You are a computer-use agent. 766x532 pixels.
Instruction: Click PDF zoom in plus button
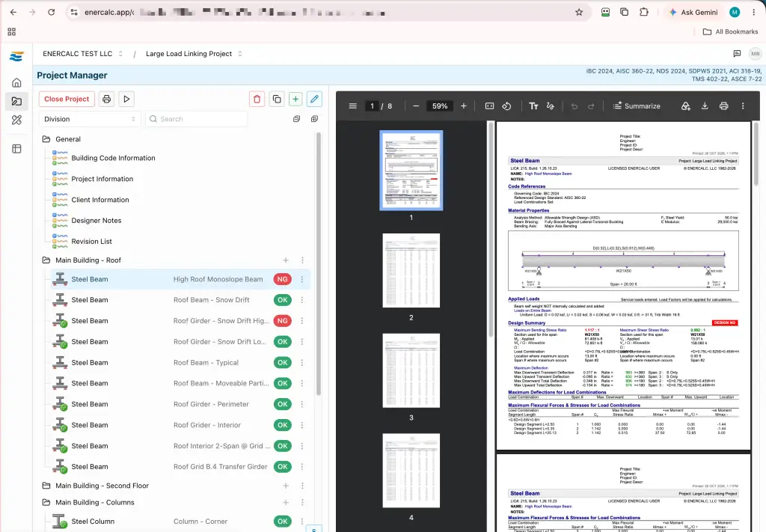click(x=464, y=106)
